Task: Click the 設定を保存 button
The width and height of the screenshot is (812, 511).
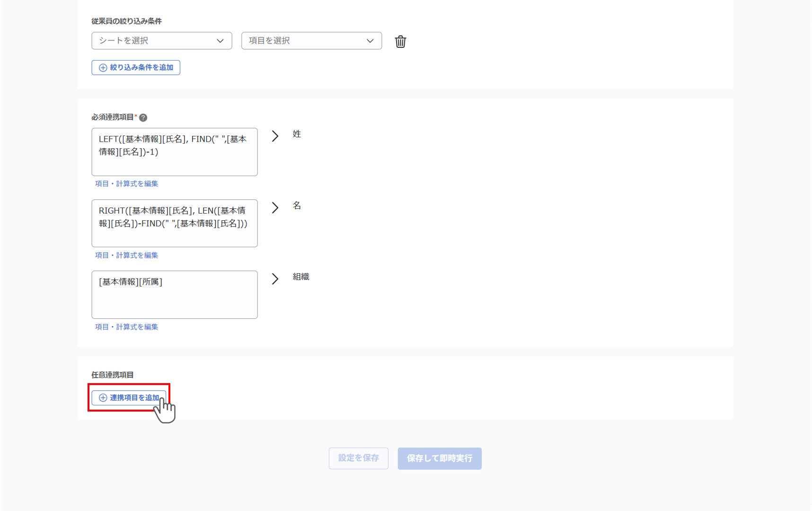Action: click(358, 458)
